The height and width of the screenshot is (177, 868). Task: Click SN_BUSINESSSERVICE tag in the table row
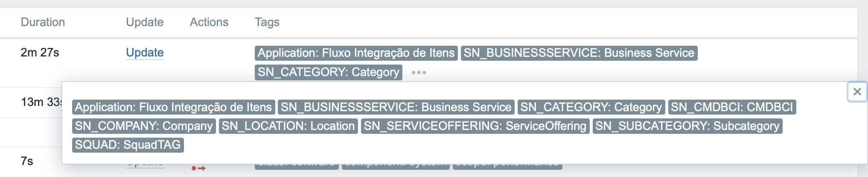click(579, 53)
